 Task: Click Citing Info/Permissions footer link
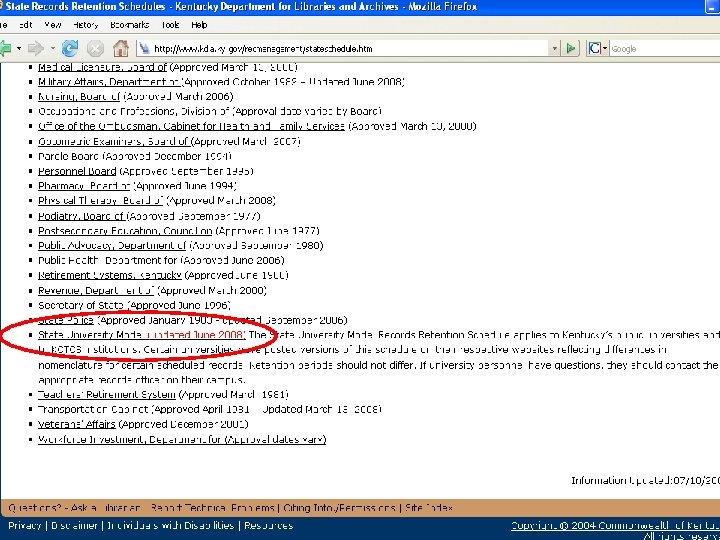point(339,508)
